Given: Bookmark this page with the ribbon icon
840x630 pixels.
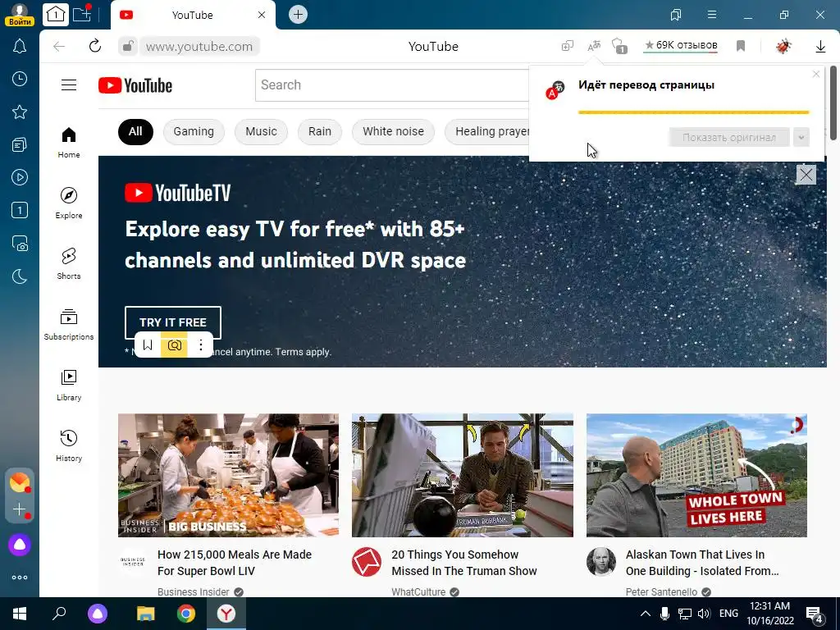Looking at the screenshot, I should pos(741,46).
